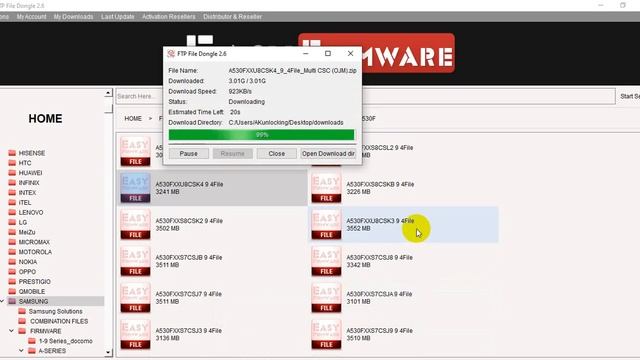Select the HUAWEI folder icon
The height and width of the screenshot is (360, 640).
pyautogui.click(x=12, y=173)
